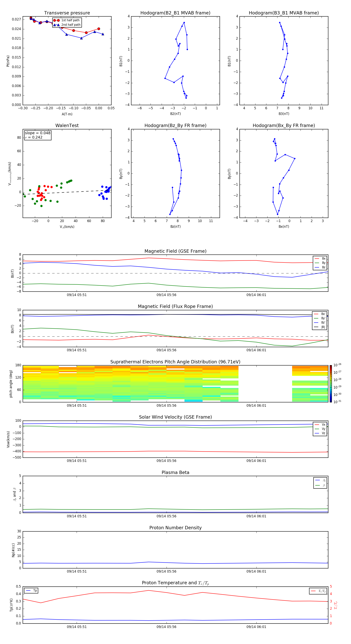Click the 'pitch angle (deg)' y-axis label
Viewport: 351px width, 644px height.
11,384
